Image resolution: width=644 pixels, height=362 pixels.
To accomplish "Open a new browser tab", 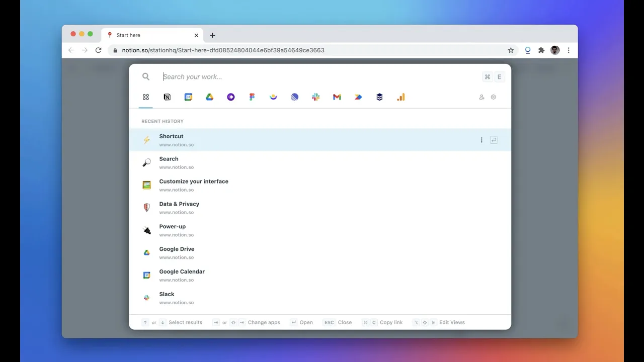I will pyautogui.click(x=212, y=35).
